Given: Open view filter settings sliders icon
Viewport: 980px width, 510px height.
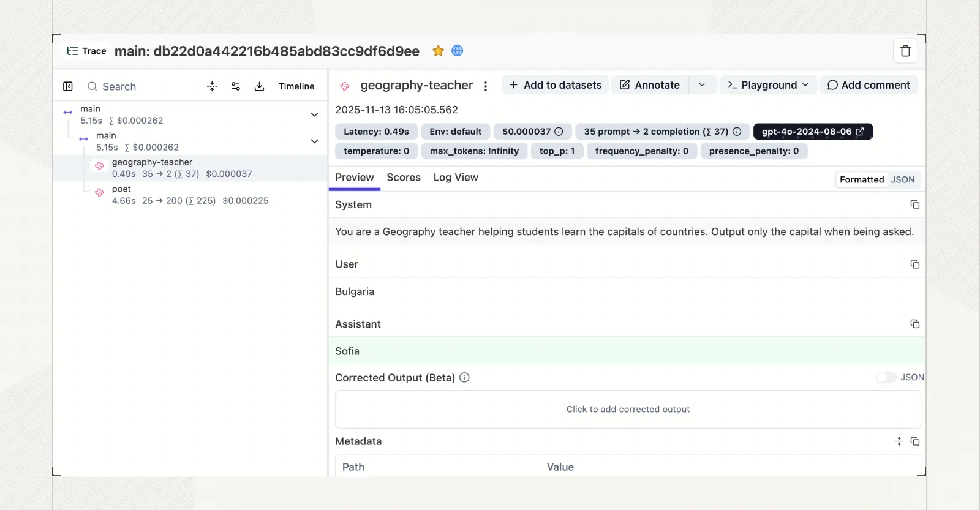Looking at the screenshot, I should pyautogui.click(x=236, y=86).
